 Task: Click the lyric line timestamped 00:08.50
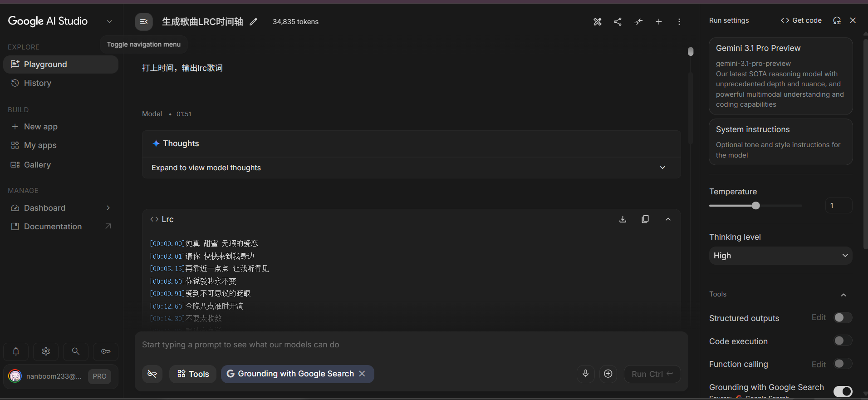[x=193, y=281]
